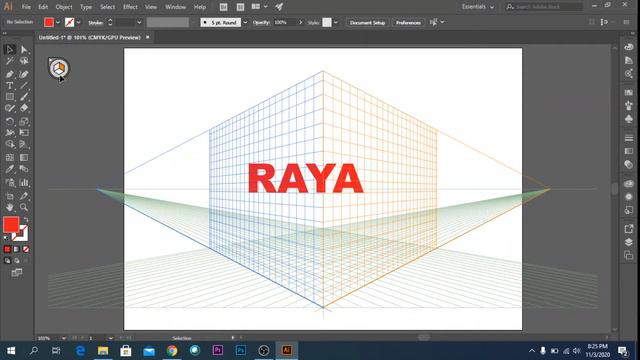Viewport: 640px width, 360px height.
Task: Select the Column Graph tool
Action: pos(24,182)
